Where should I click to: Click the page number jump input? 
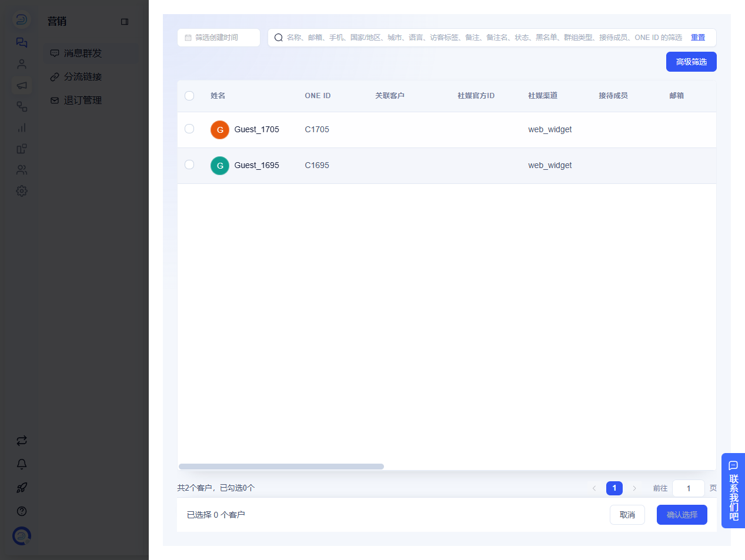689,488
